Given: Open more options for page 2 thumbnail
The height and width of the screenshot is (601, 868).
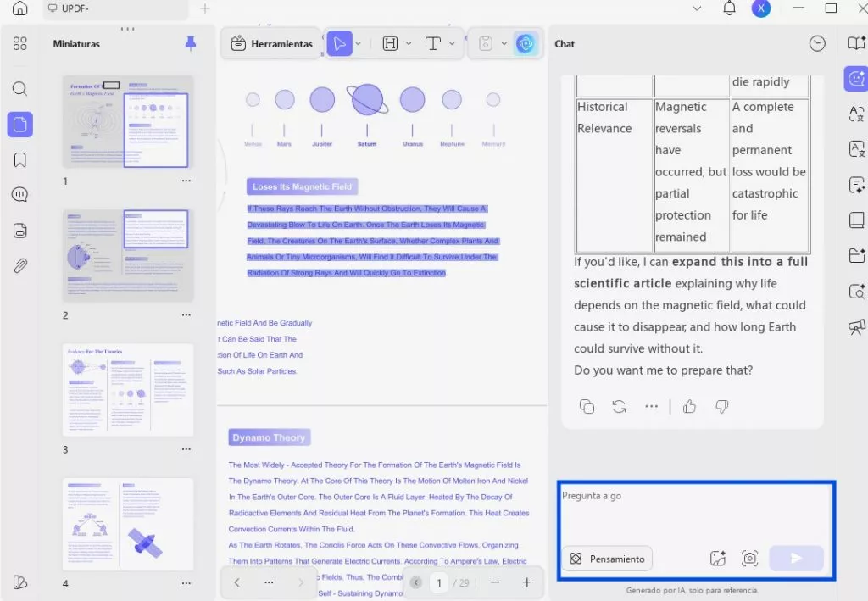Looking at the screenshot, I should click(186, 314).
